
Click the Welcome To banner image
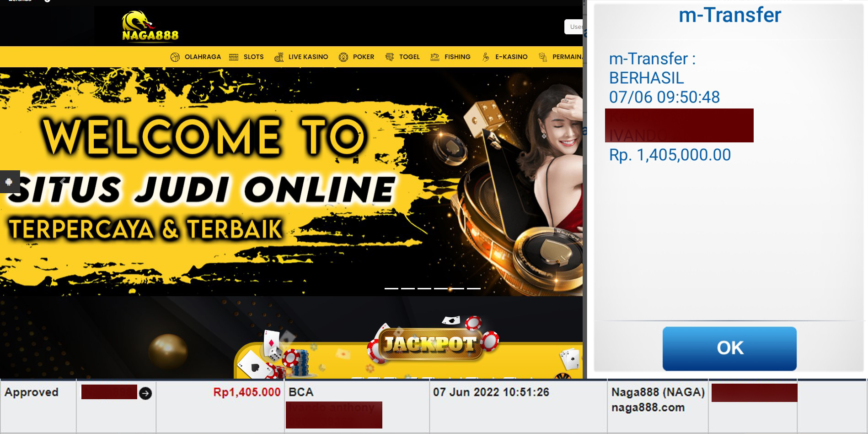coord(291,181)
